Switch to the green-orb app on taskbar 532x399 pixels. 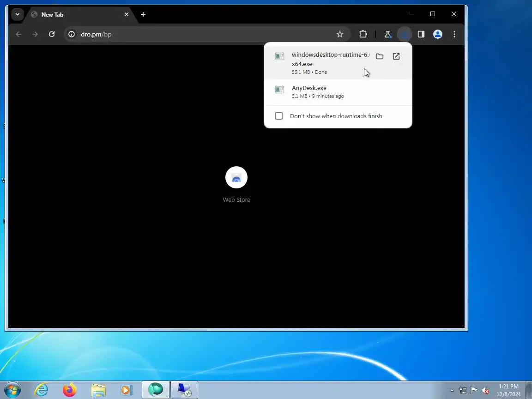(x=155, y=390)
